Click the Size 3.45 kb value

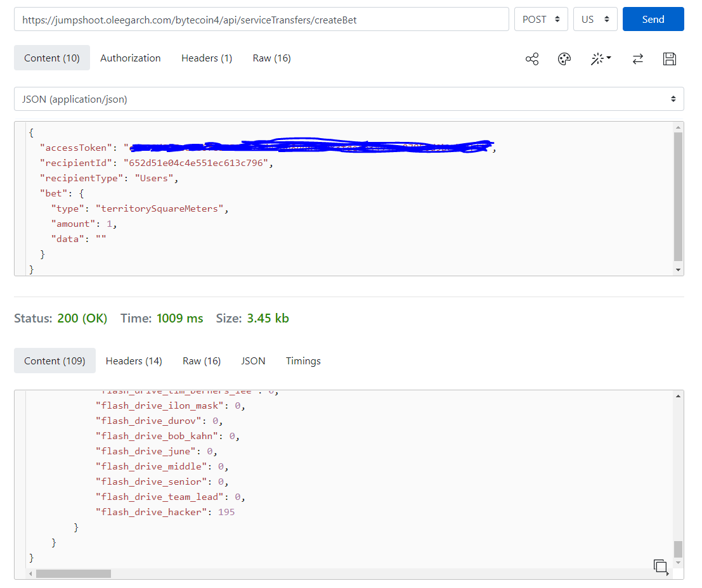(x=268, y=318)
